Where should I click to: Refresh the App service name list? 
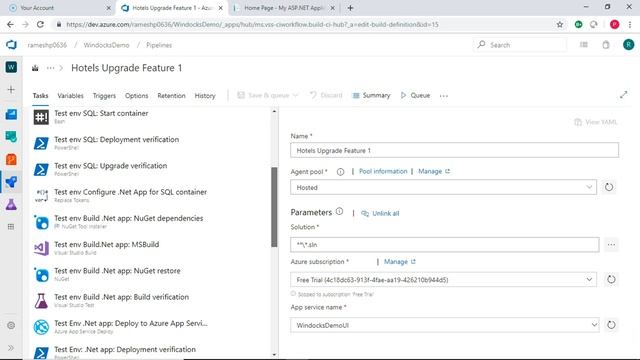(611, 325)
